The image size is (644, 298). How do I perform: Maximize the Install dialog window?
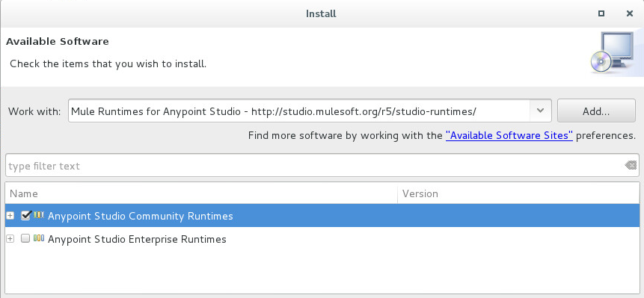click(601, 13)
